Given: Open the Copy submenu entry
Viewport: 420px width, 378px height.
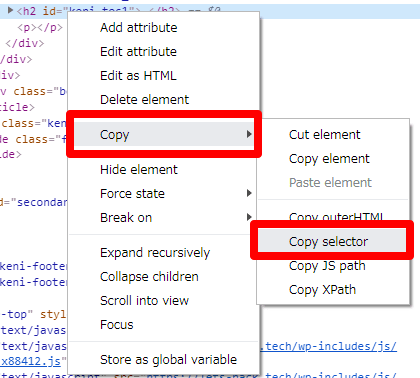Looking at the screenshot, I should point(163,134).
